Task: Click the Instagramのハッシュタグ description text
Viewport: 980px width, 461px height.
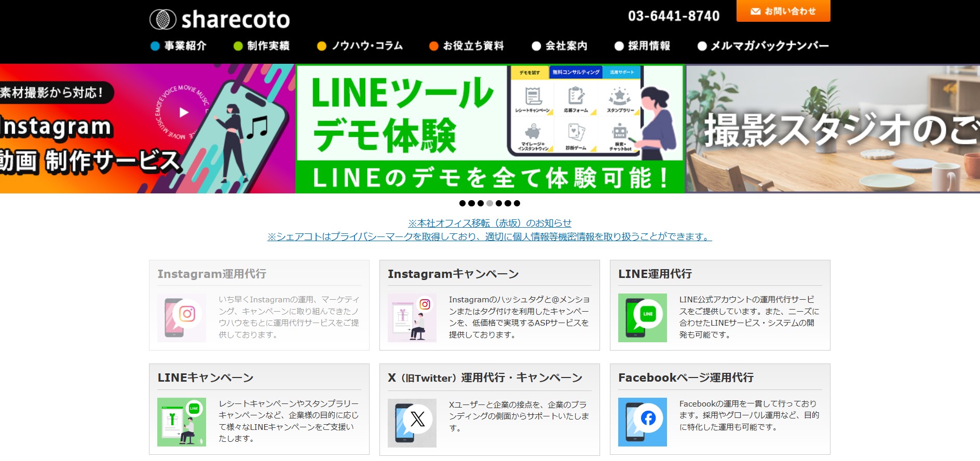Action: click(519, 317)
